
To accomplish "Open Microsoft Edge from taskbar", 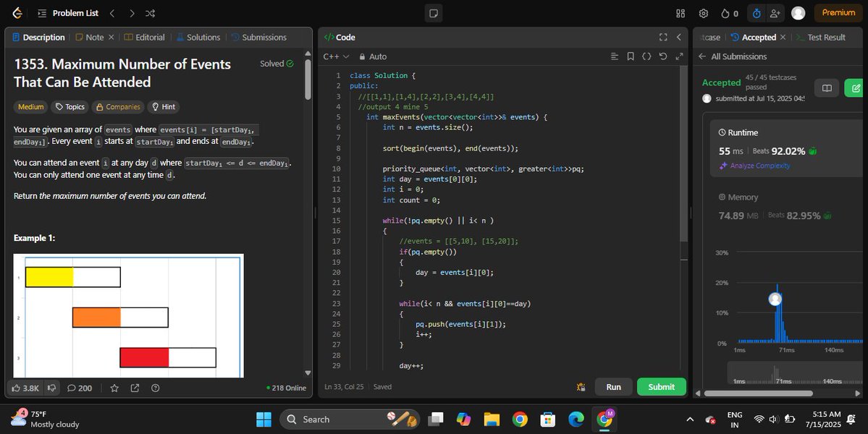I will pos(576,420).
